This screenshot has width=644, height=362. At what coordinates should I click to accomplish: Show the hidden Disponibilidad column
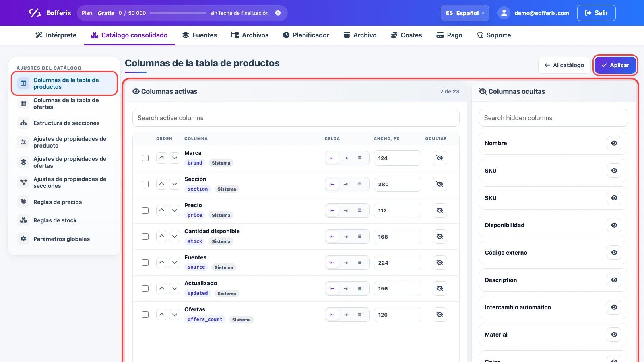614,225
